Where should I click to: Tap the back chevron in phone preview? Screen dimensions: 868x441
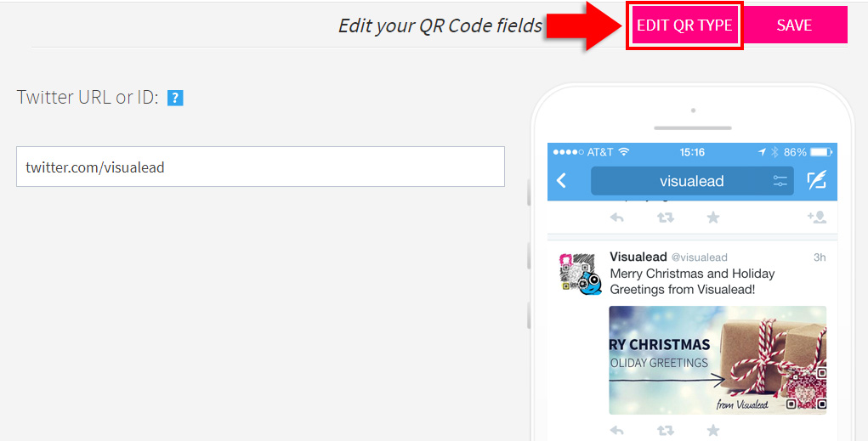561,180
